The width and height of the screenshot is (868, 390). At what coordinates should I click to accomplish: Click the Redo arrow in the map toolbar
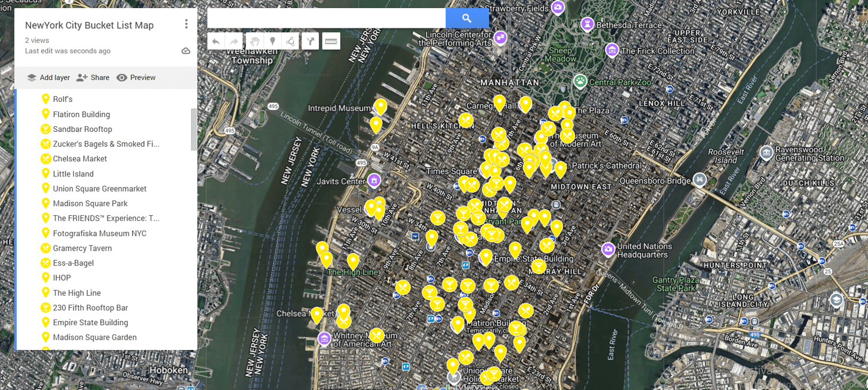tap(234, 41)
